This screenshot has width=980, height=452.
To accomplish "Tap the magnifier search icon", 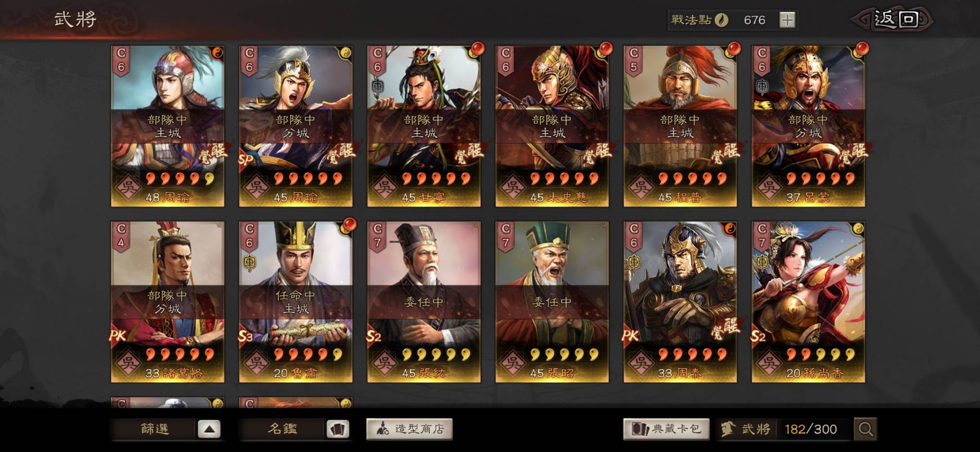I will 866,429.
